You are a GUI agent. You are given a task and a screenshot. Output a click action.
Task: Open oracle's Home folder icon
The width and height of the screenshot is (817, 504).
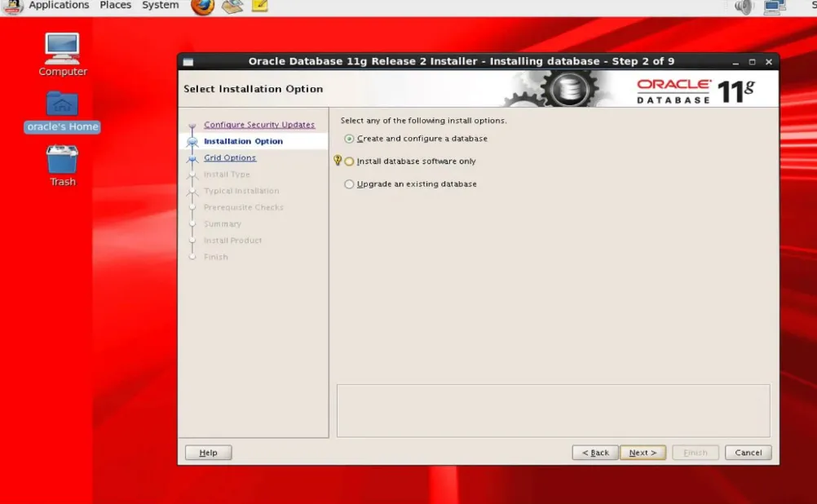[62, 112]
